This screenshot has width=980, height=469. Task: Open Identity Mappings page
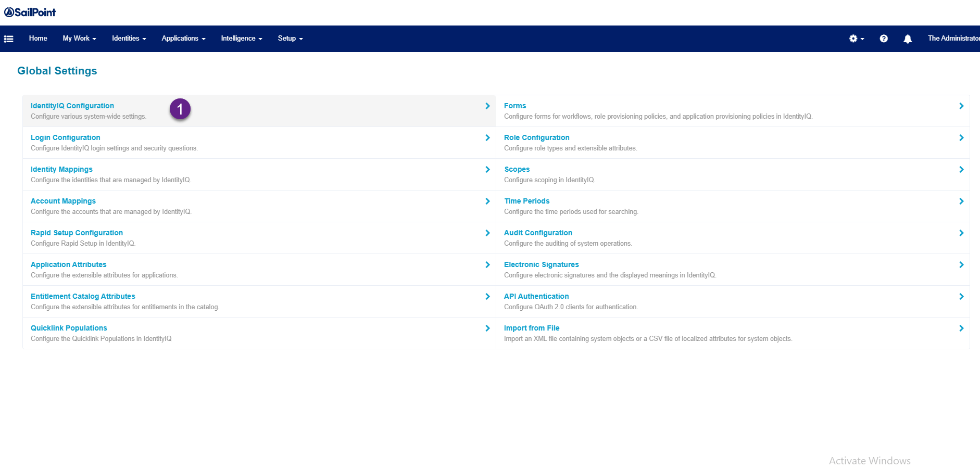pyautogui.click(x=61, y=169)
